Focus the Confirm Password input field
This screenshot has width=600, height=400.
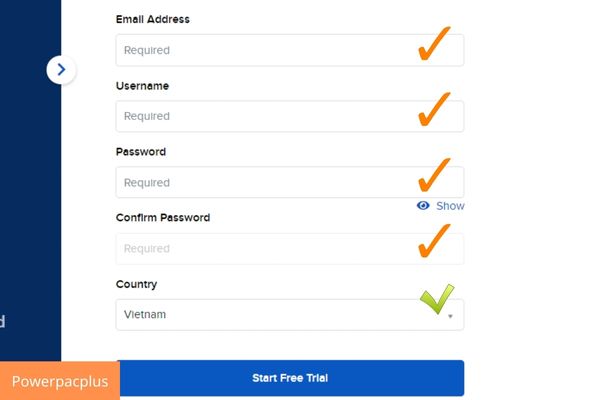tap(290, 248)
